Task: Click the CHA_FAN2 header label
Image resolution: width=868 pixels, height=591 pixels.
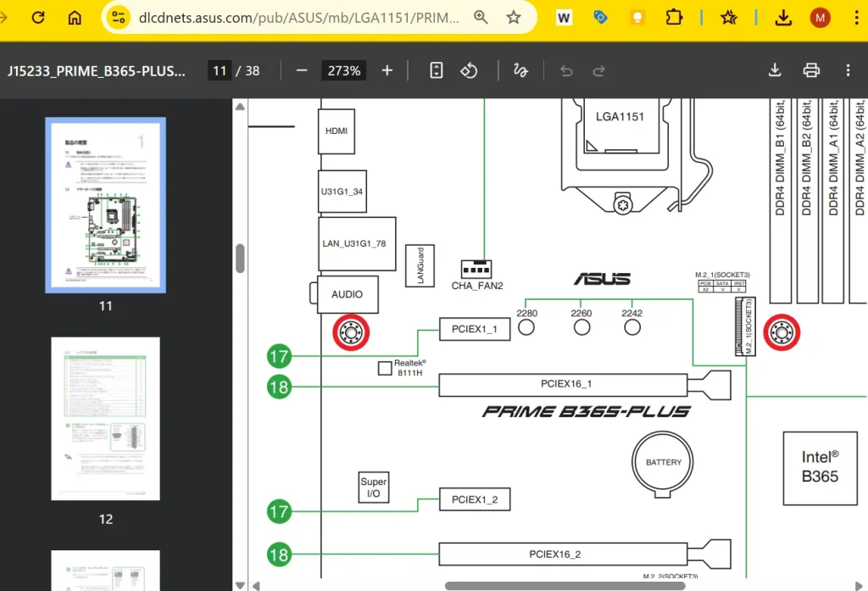Action: (477, 286)
